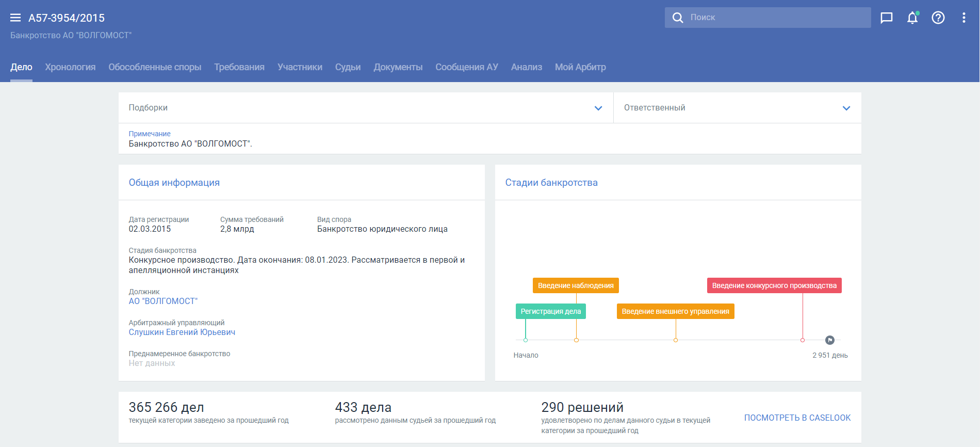Open the Обособленные споры tab
Screen dimensions: 980x447
(x=155, y=67)
